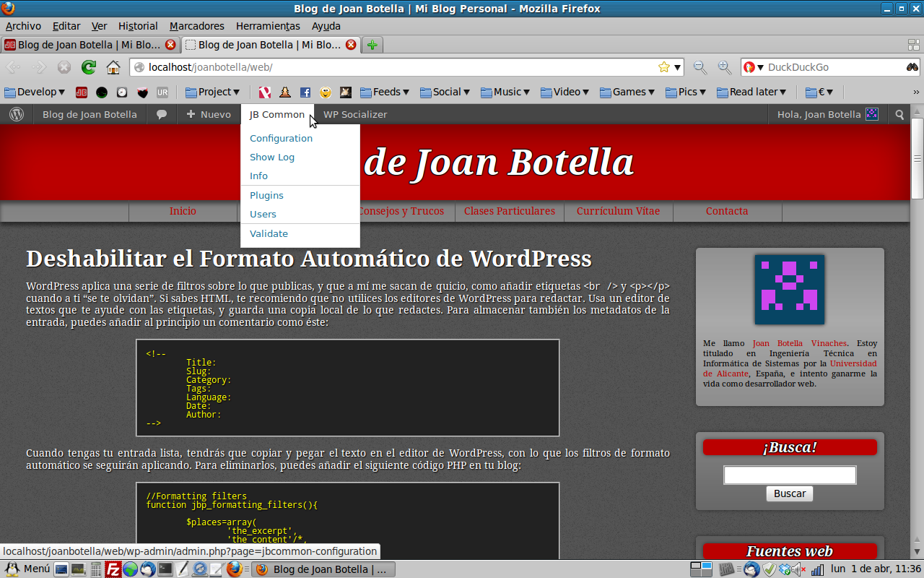Image resolution: width=924 pixels, height=578 pixels.
Task: Open the Clases Particulares nav link
Action: coord(510,211)
